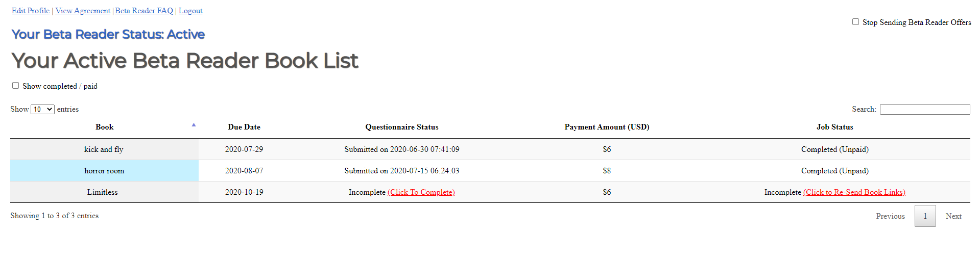Select the Limitless book cell

coord(103,192)
